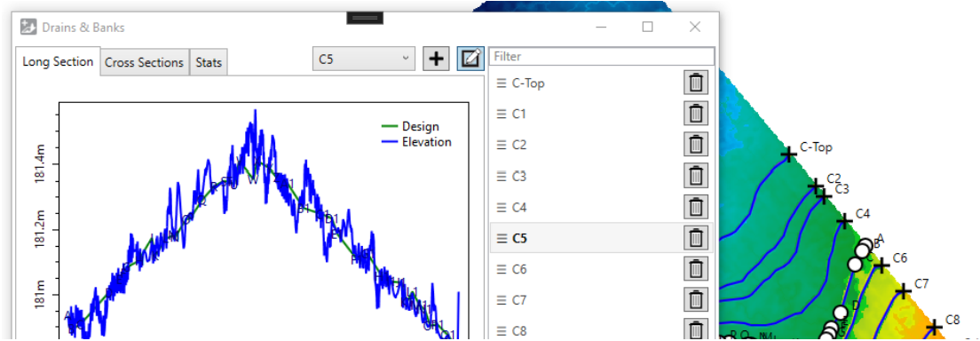The image size is (980, 341).
Task: Select the Long Section tab
Action: [58, 61]
